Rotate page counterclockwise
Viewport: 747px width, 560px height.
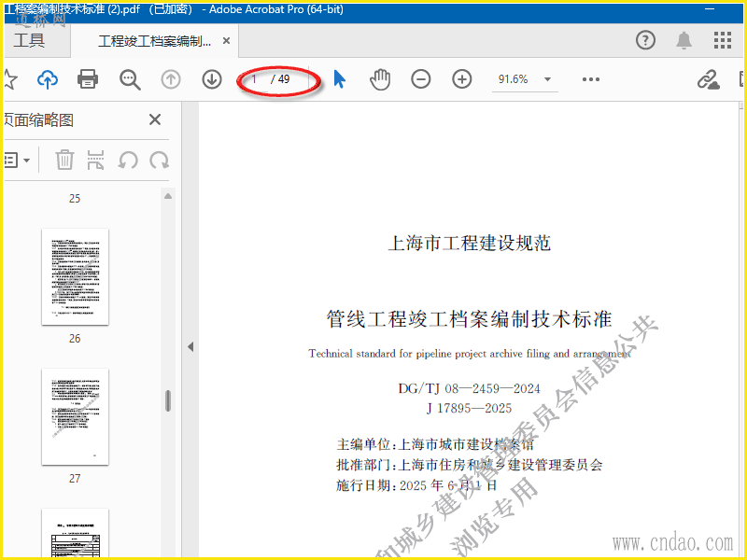pyautogui.click(x=128, y=160)
